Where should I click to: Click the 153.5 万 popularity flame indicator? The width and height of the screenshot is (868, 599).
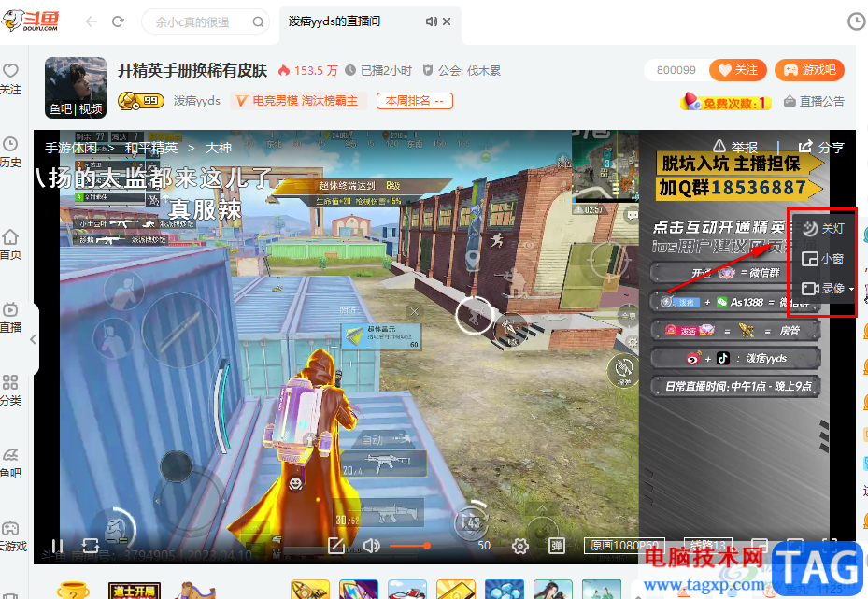tap(307, 71)
